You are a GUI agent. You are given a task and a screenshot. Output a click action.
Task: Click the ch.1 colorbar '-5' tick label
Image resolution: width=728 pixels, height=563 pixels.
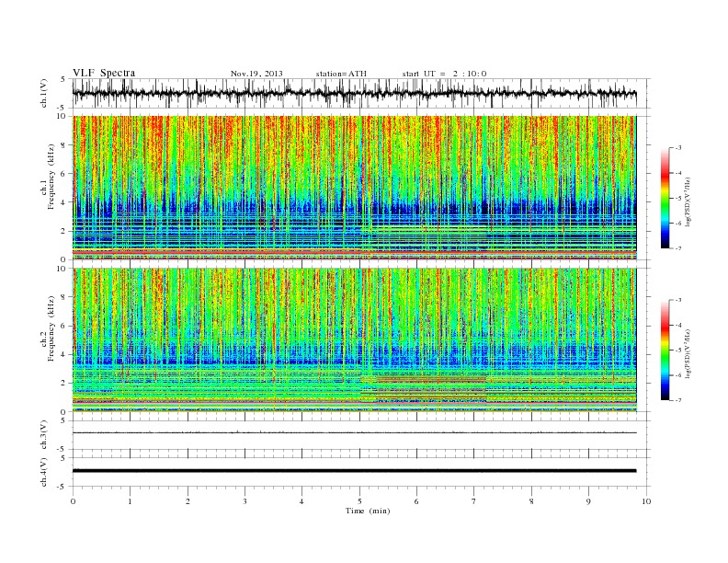tap(678, 198)
